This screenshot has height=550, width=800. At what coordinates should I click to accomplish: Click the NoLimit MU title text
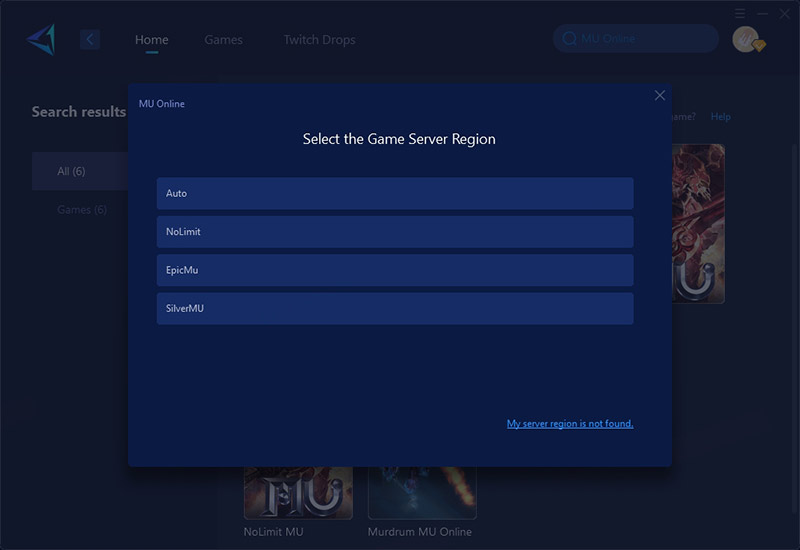pyautogui.click(x=273, y=532)
